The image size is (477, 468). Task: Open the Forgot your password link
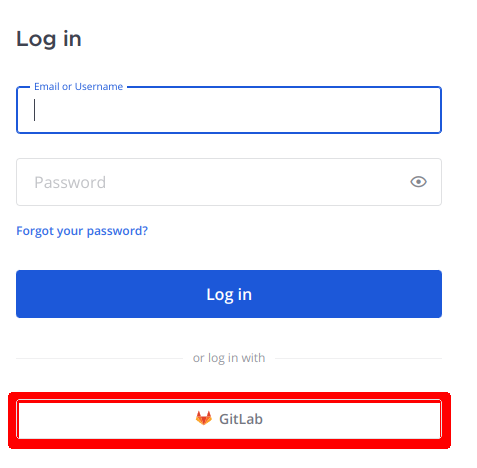pyautogui.click(x=82, y=231)
